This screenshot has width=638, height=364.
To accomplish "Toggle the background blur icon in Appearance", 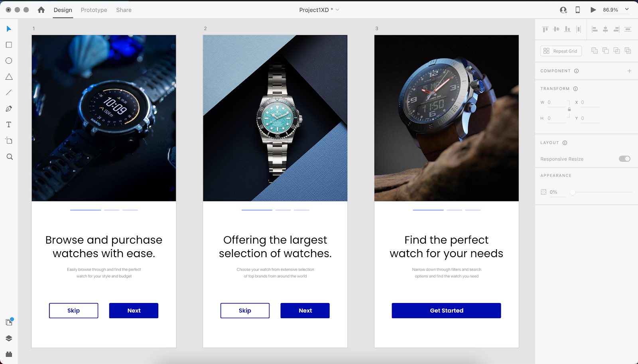I will tap(543, 192).
